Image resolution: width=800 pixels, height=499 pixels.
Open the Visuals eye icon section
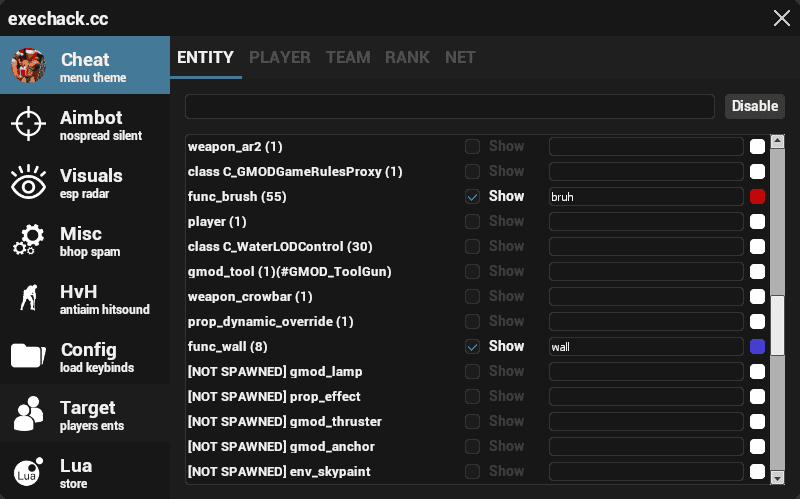point(28,183)
